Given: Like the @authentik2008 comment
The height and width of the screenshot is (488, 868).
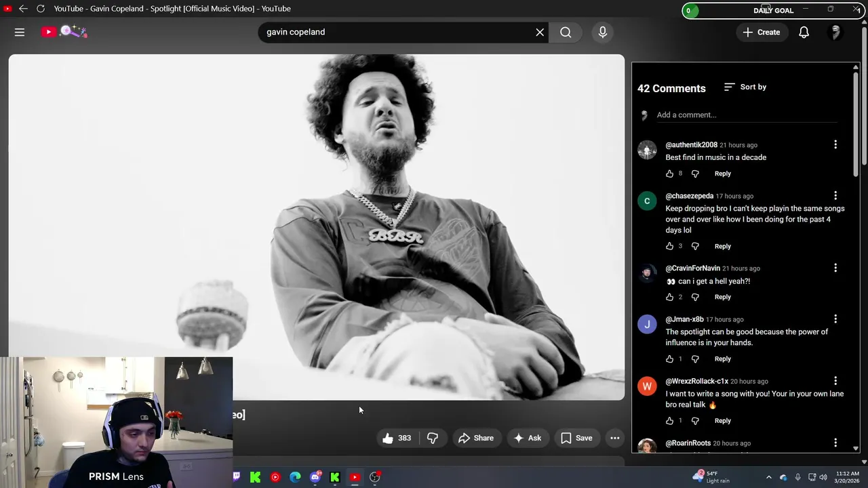Looking at the screenshot, I should tap(670, 174).
